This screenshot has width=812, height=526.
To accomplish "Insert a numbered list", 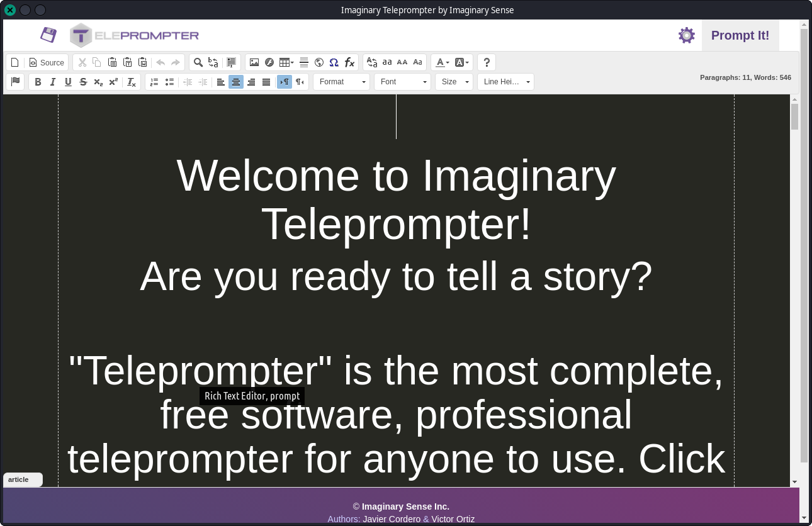I will 154,82.
